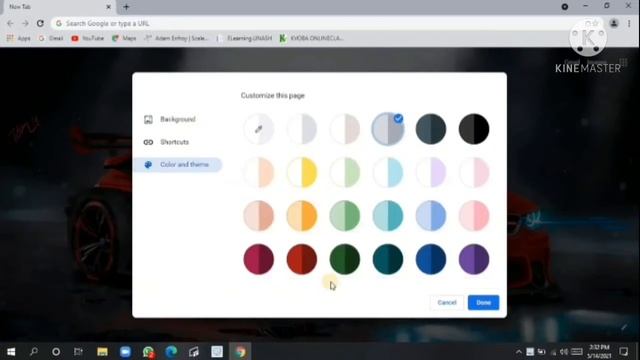Select the dark navy blue theme swatch

pyautogui.click(x=431, y=259)
